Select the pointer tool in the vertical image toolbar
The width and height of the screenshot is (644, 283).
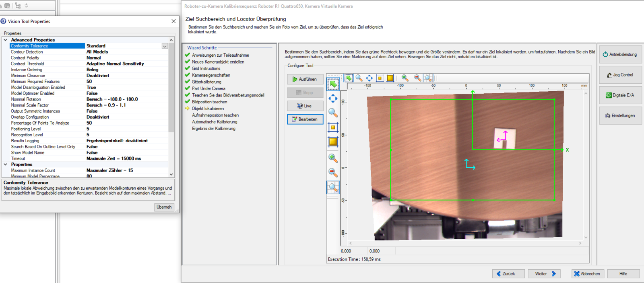333,84
